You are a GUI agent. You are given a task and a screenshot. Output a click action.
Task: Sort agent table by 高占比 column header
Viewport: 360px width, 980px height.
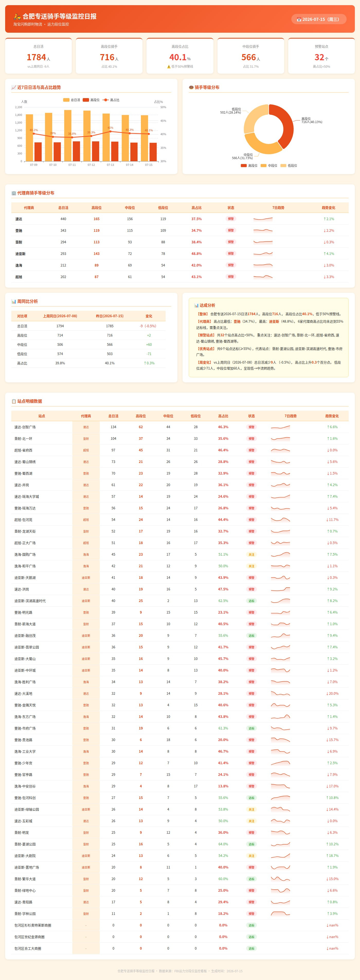click(196, 208)
